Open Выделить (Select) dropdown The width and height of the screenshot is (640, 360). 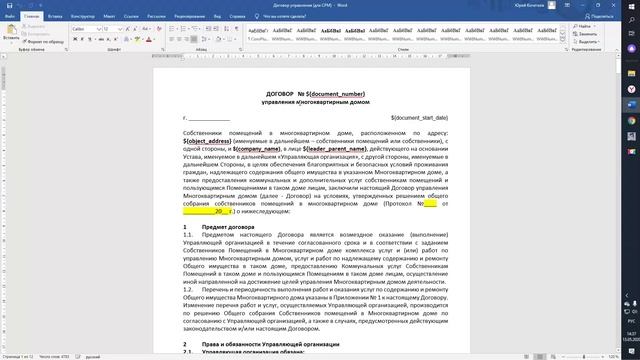tap(587, 42)
